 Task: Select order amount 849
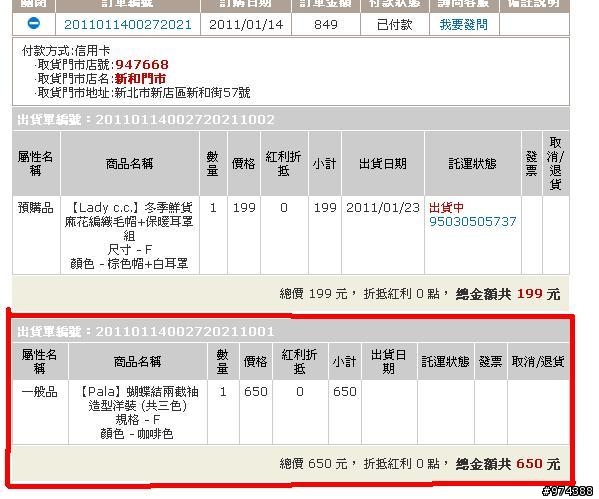pos(325,25)
